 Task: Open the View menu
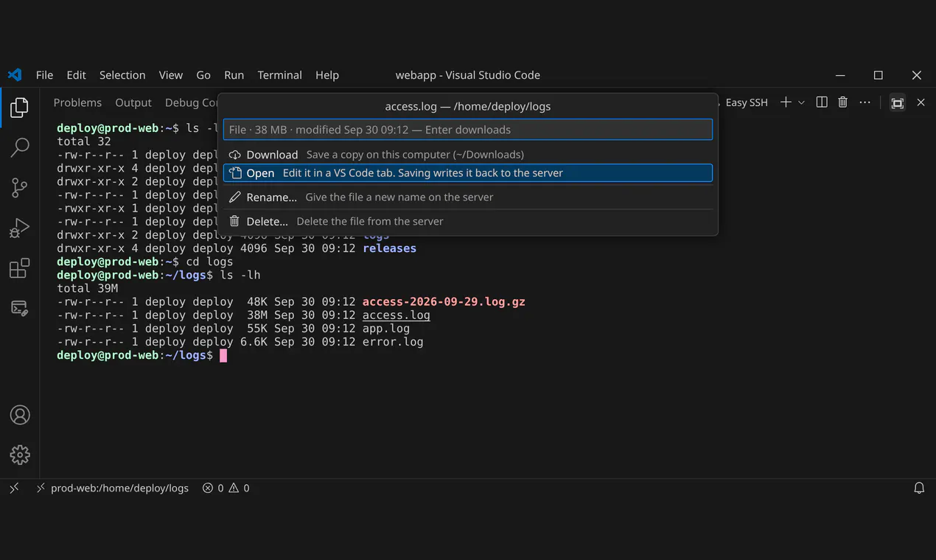[x=170, y=75]
